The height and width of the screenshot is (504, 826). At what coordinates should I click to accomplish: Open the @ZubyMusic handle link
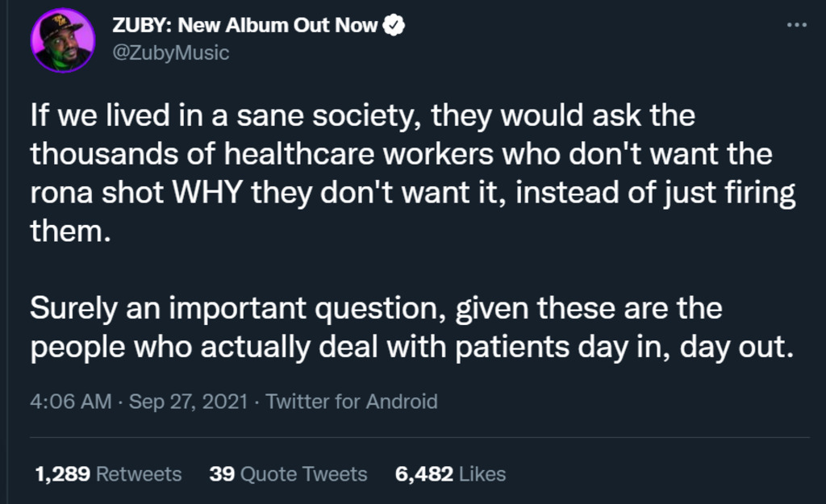pos(171,52)
